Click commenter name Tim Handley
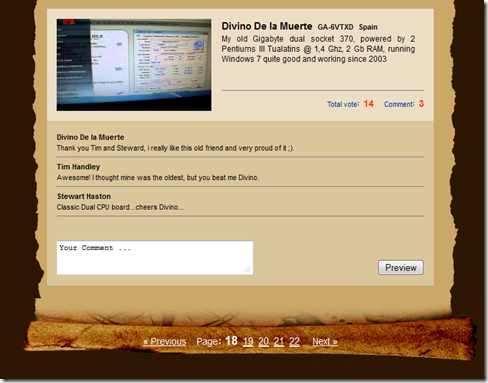 tap(78, 167)
